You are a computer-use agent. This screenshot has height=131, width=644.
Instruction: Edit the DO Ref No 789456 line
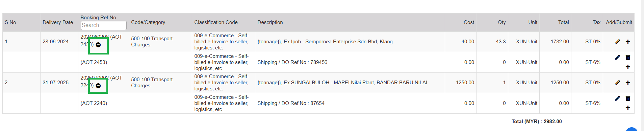pyautogui.click(x=617, y=58)
